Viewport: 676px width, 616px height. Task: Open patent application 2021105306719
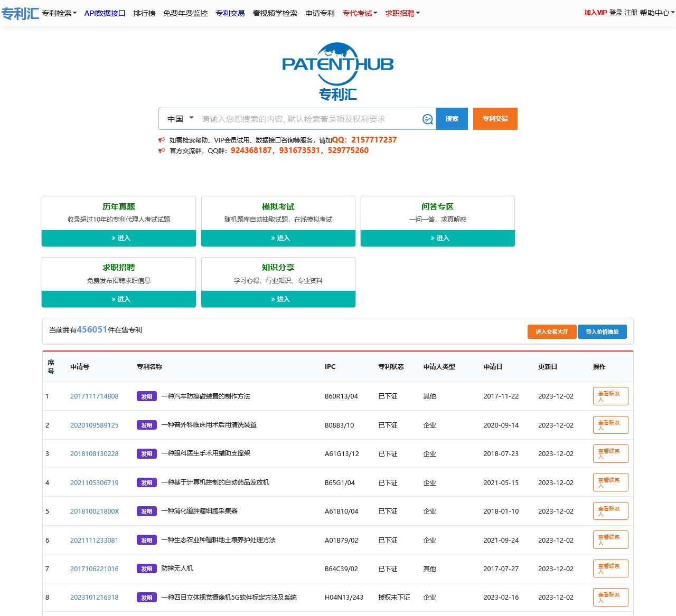pos(95,483)
